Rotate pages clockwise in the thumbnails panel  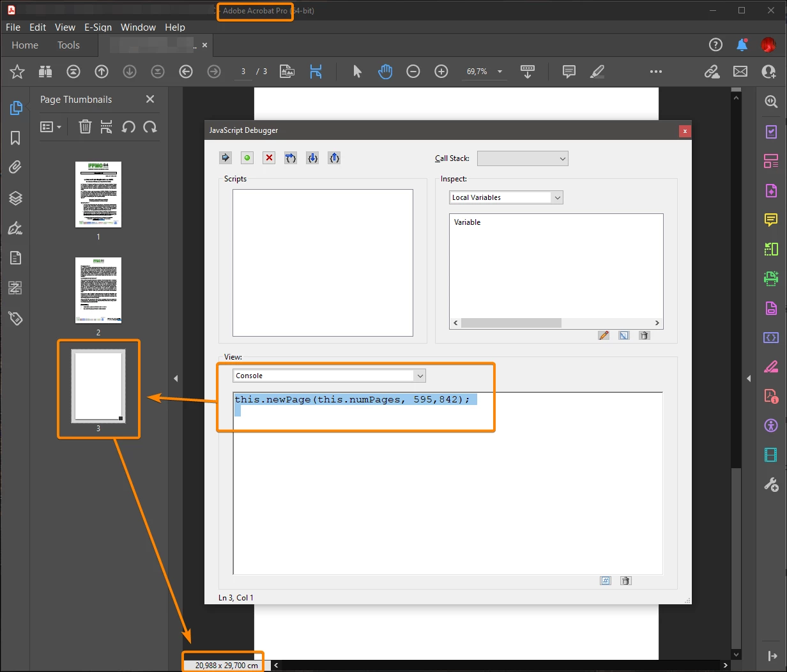pos(150,126)
